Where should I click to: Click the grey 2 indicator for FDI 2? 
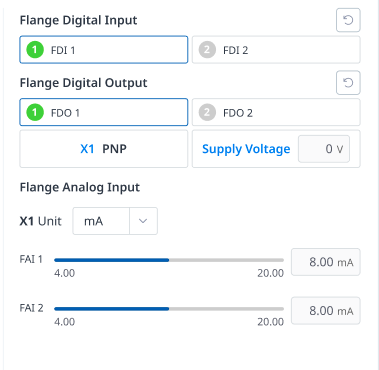[207, 50]
